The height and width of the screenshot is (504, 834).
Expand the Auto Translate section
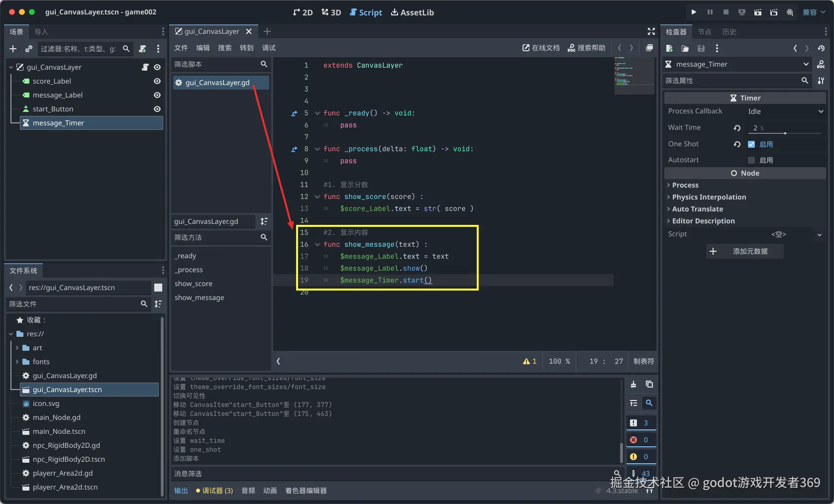(x=697, y=209)
